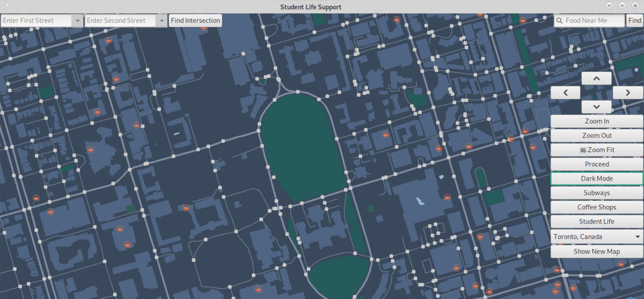Click the coffee shop marker beside Find Intersection
Screen dimensions: 644x299
203,28
